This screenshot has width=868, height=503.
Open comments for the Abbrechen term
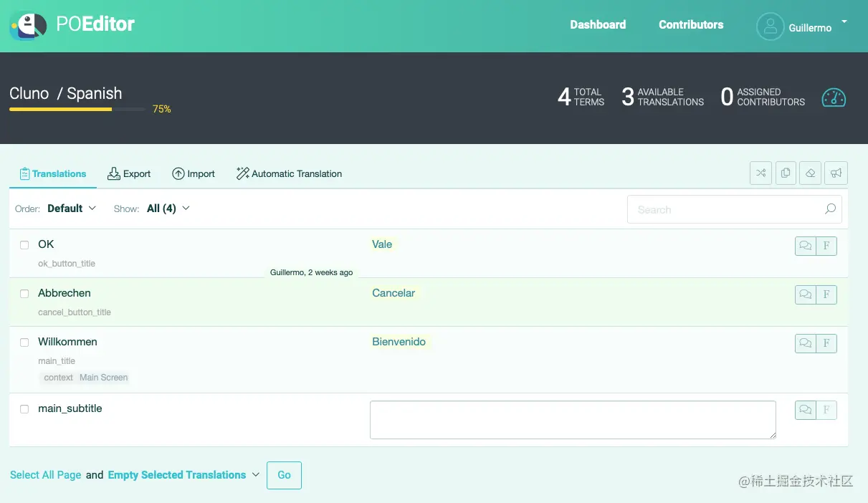[806, 294]
